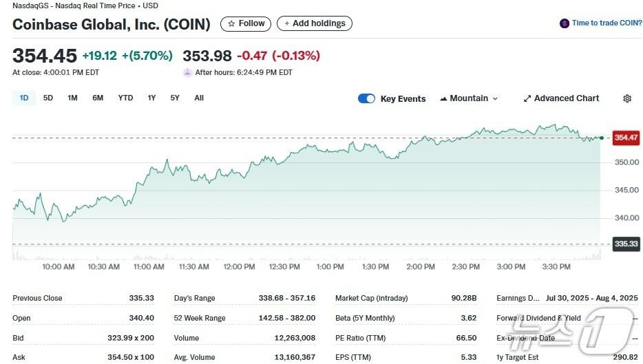This screenshot has width=643, height=364.
Task: Show the 6M chart range
Action: [98, 98]
